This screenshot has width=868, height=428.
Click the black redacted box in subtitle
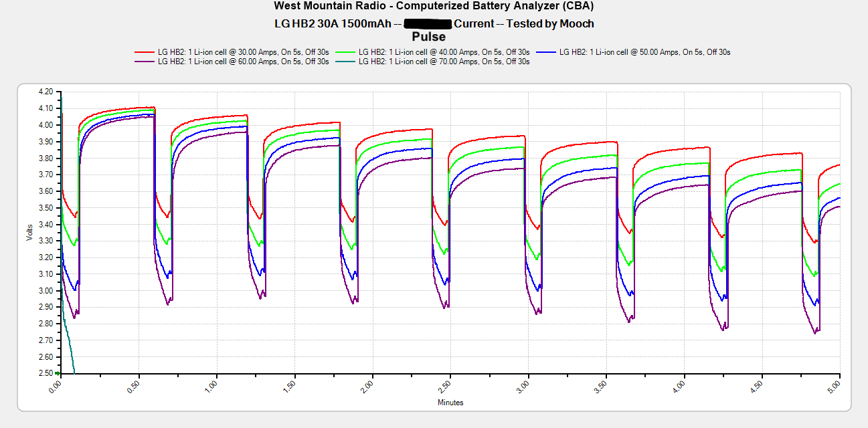[427, 24]
